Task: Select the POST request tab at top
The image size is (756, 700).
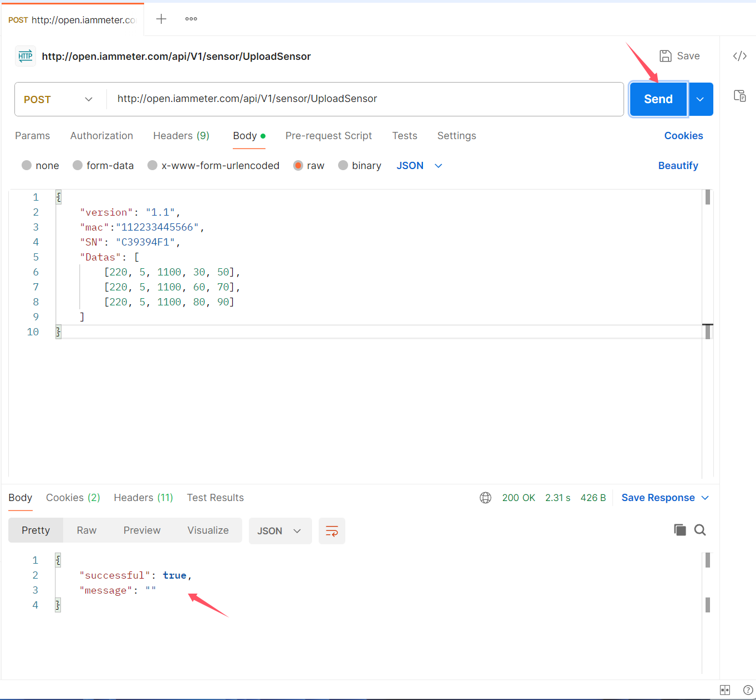Action: 72,20
